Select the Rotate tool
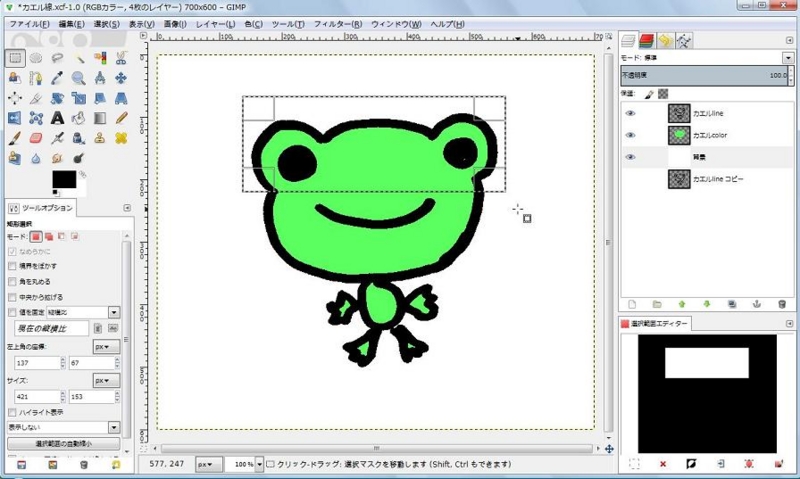Viewport: 800px width, 479px height. (57, 98)
